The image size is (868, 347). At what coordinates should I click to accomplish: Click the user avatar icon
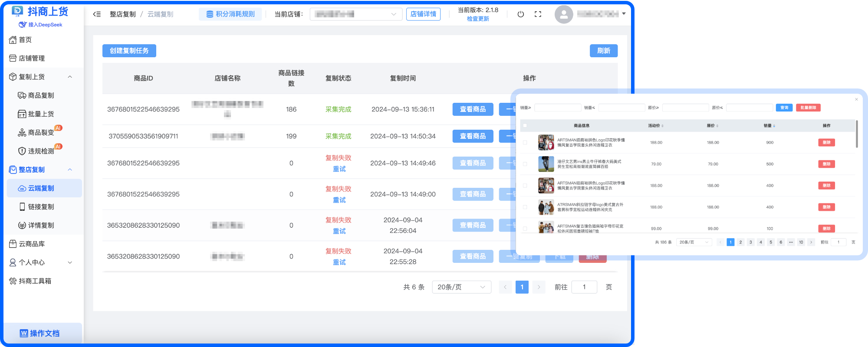(563, 14)
